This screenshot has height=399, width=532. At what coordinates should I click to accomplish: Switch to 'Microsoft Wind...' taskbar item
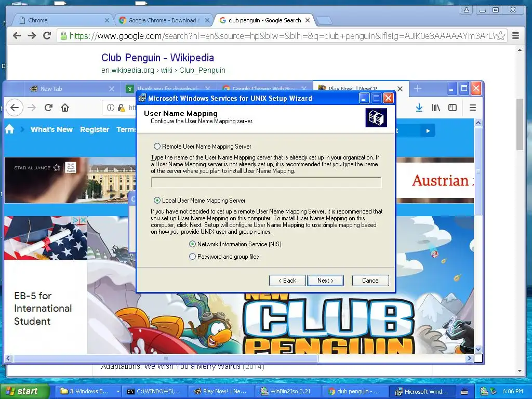[422, 391]
